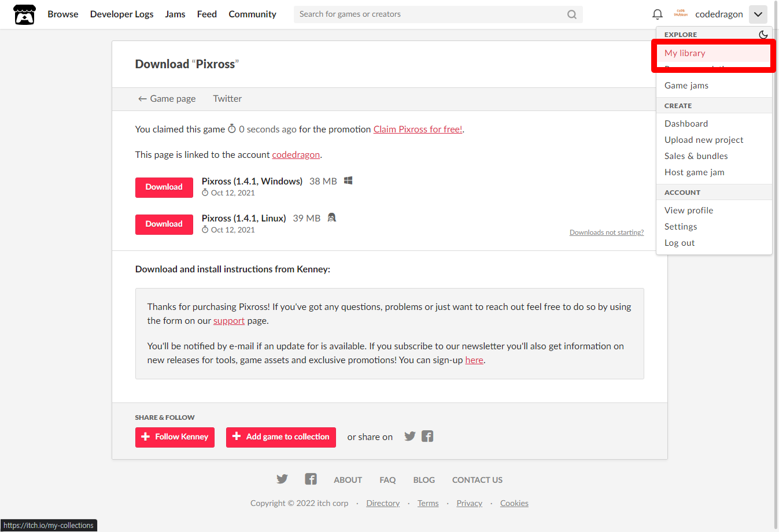This screenshot has height=532, width=779.
Task: Open View profile entry
Action: (x=714, y=210)
